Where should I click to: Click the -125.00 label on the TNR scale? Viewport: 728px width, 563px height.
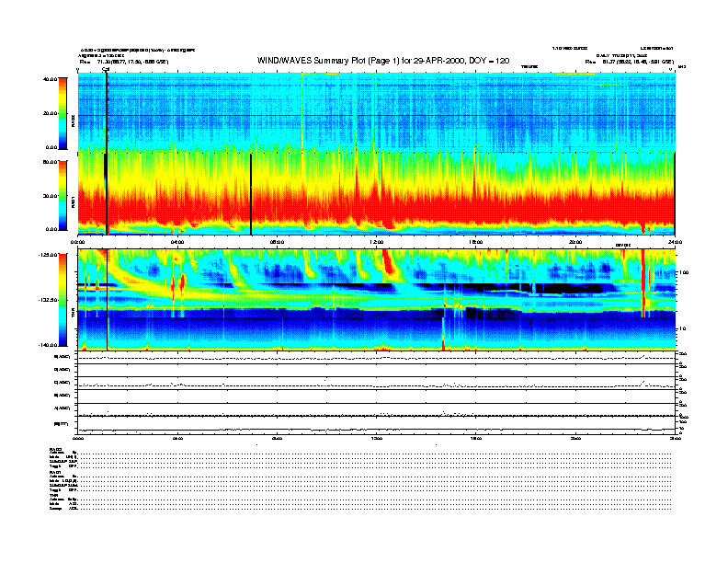[49, 255]
